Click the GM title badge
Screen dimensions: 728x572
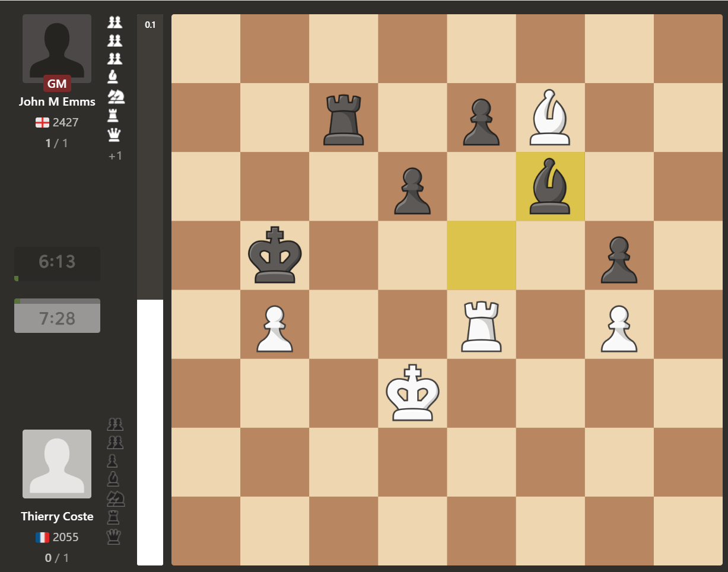(x=57, y=84)
